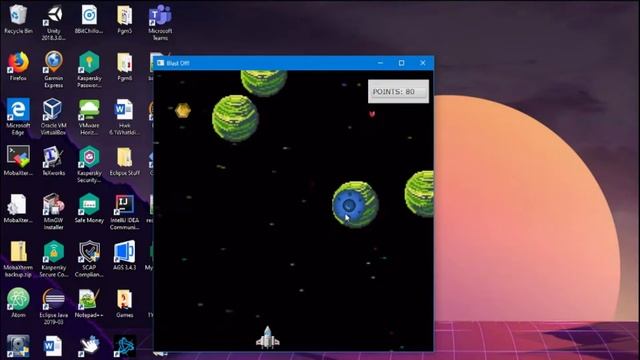
Task: Open the Eclipse Stuff folder
Action: (124, 160)
